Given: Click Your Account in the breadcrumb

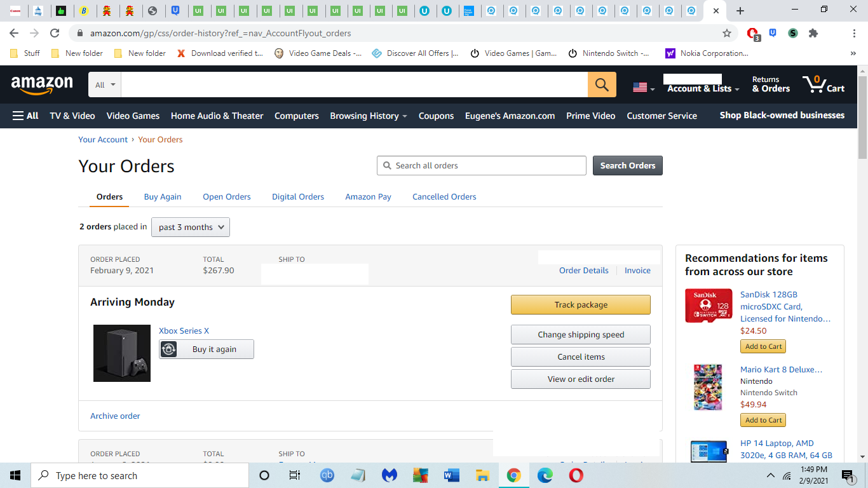Looking at the screenshot, I should 103,139.
